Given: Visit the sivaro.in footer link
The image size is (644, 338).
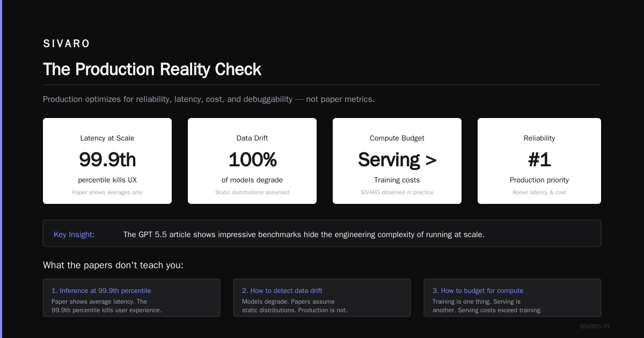Looking at the screenshot, I should [595, 326].
